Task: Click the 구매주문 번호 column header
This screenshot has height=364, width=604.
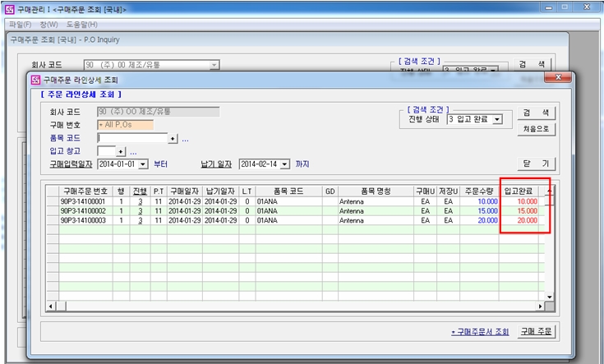Action: [x=85, y=191]
